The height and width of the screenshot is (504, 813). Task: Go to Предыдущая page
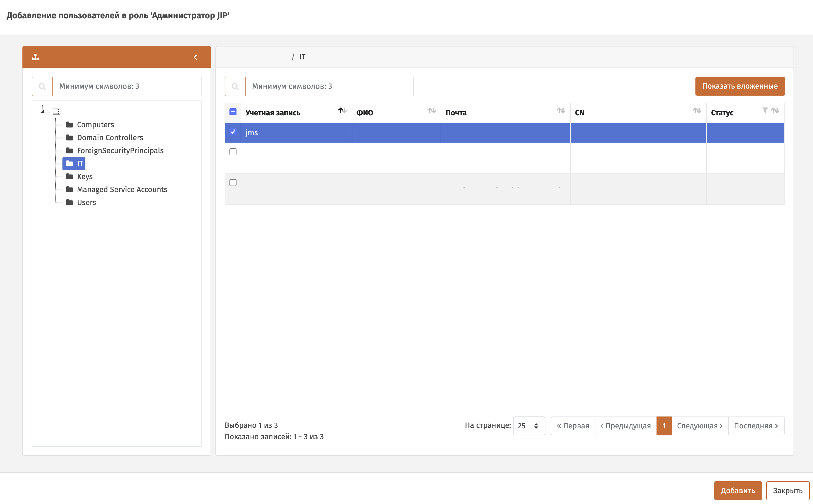coord(626,426)
